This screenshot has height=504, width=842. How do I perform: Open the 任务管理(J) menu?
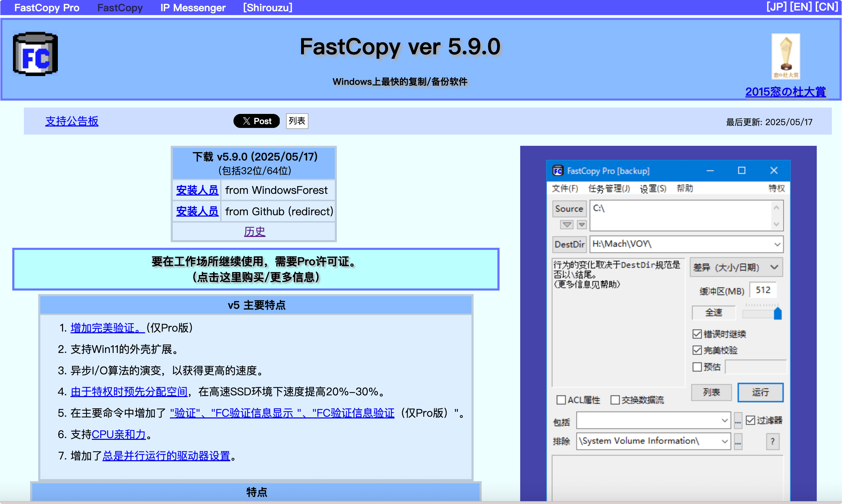coord(609,189)
